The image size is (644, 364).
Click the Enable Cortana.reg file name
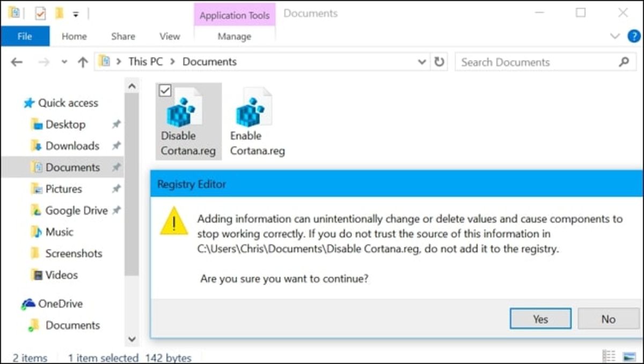pos(257,143)
